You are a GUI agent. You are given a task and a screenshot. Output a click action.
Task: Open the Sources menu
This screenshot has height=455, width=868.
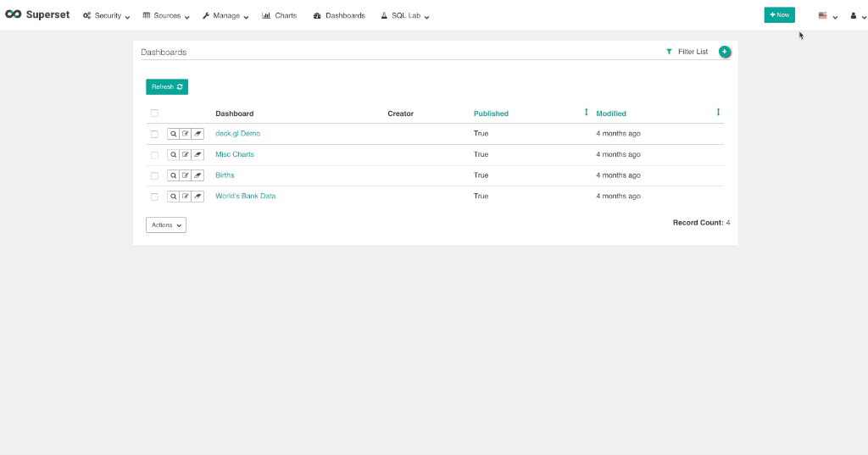pyautogui.click(x=166, y=15)
